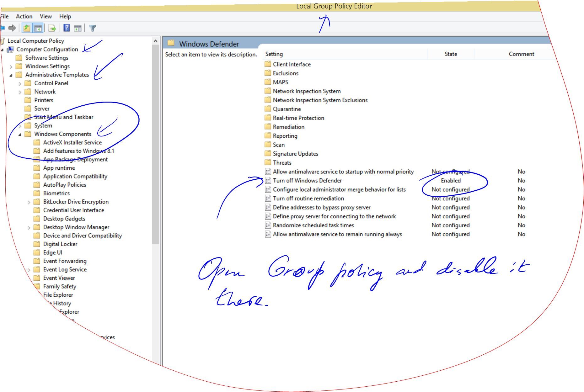Click policy icon beside Turn off Windows Defender
Screen dimensions: 584x392
coord(268,180)
